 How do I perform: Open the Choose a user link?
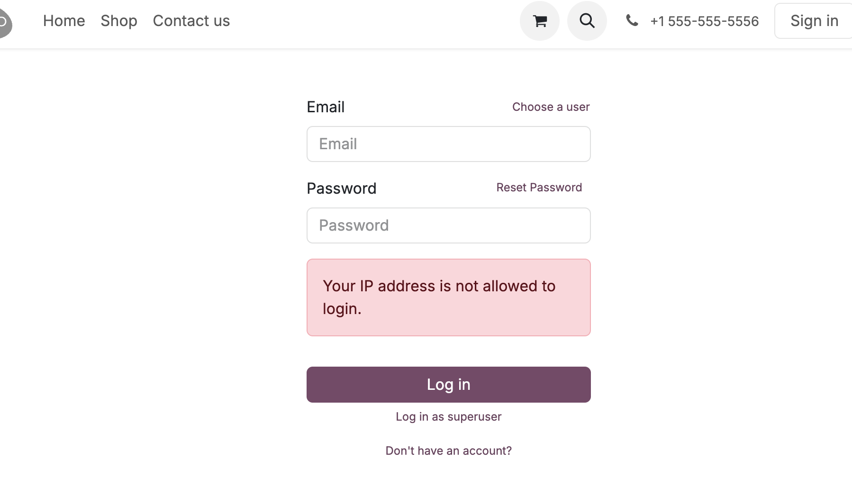551,107
